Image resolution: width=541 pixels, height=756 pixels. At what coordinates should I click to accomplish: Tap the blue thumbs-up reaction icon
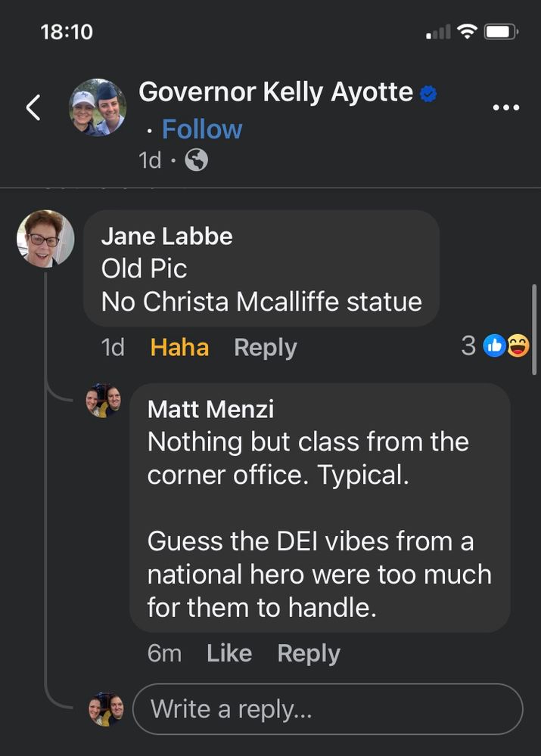point(493,346)
